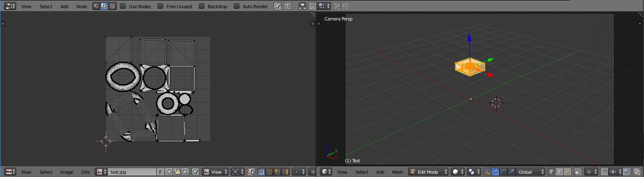The height and width of the screenshot is (177, 644).
Task: Open the Node menu in node editor
Action: pos(82,6)
